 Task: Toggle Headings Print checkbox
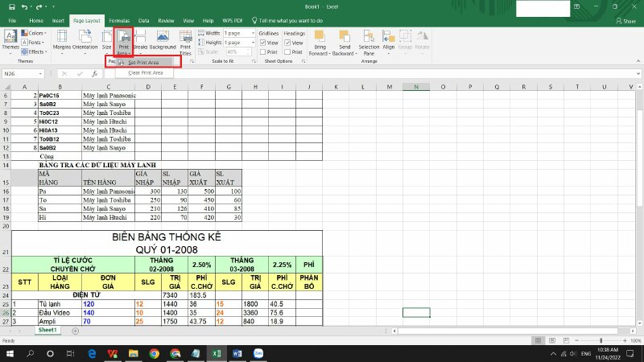287,52
